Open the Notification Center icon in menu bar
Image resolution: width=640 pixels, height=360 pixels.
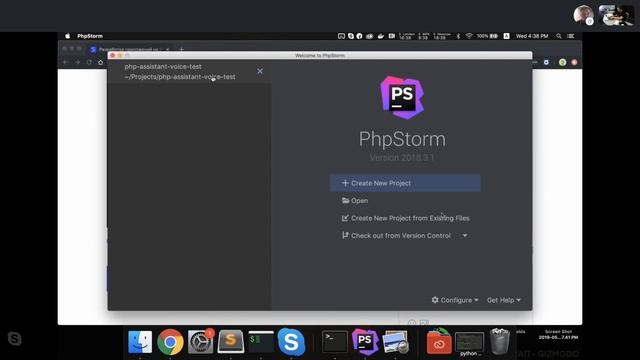(x=571, y=36)
